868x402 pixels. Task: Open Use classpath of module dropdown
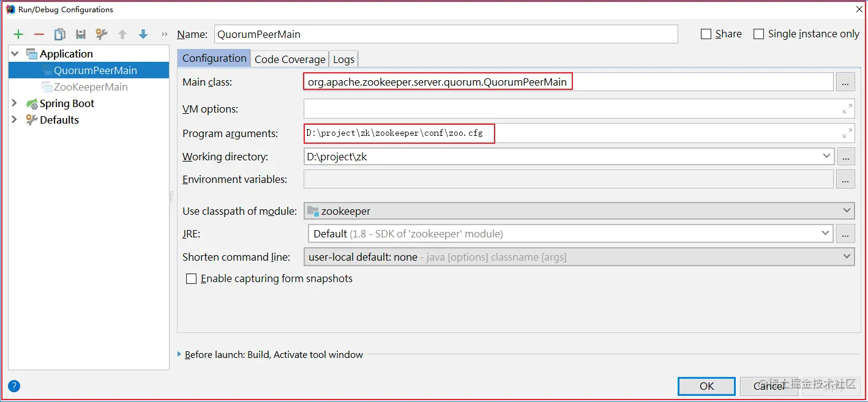tap(847, 211)
